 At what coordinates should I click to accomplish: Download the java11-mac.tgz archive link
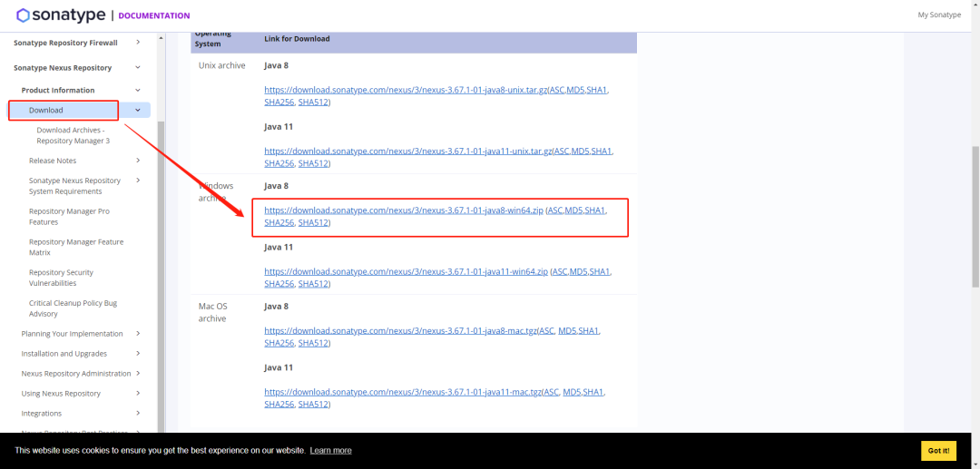403,392
